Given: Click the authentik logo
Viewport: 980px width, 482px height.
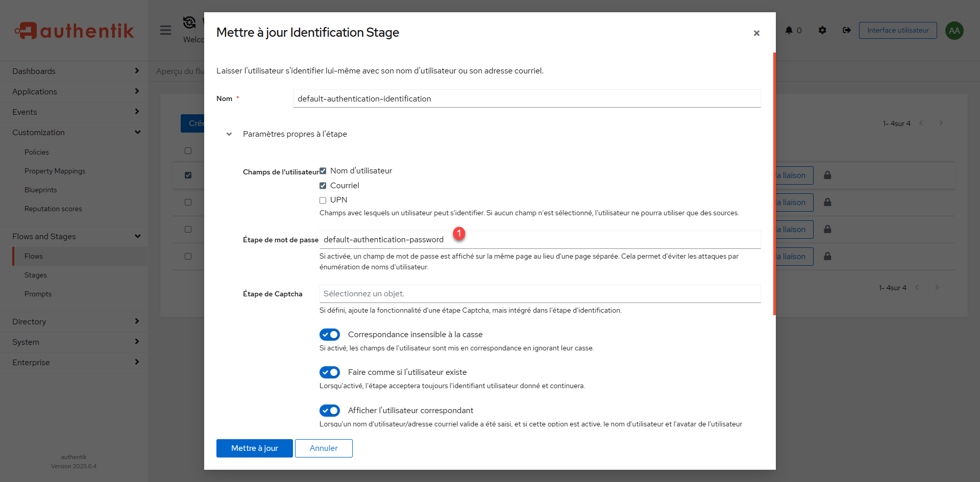Looking at the screenshot, I should [x=74, y=31].
